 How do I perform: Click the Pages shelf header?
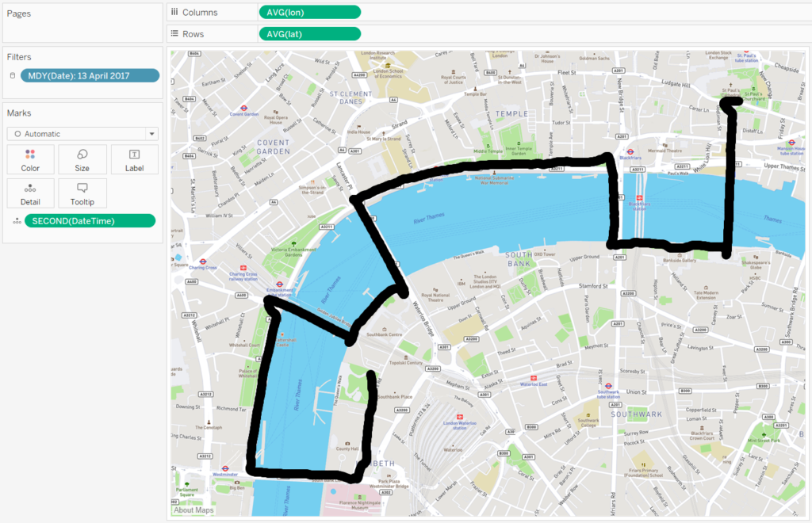pyautogui.click(x=19, y=13)
